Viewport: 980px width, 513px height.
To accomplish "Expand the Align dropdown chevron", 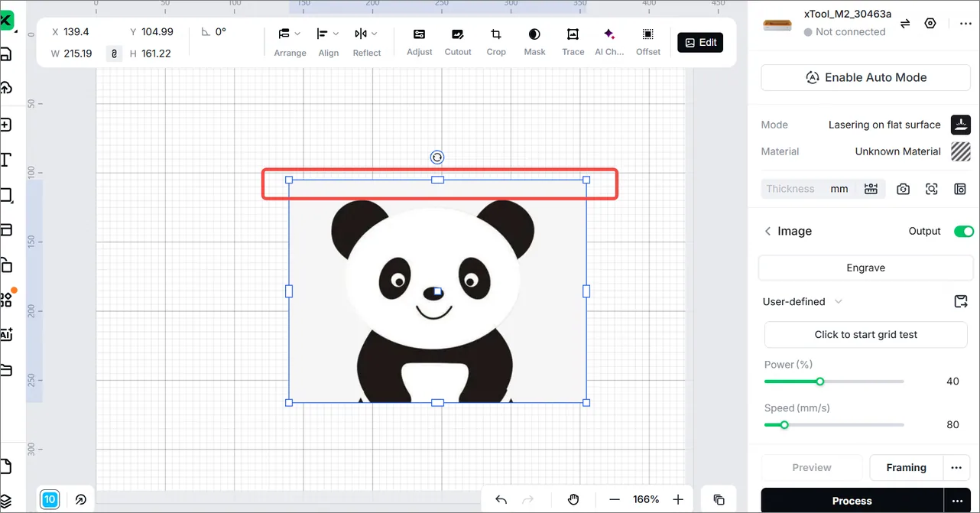I will (x=336, y=34).
